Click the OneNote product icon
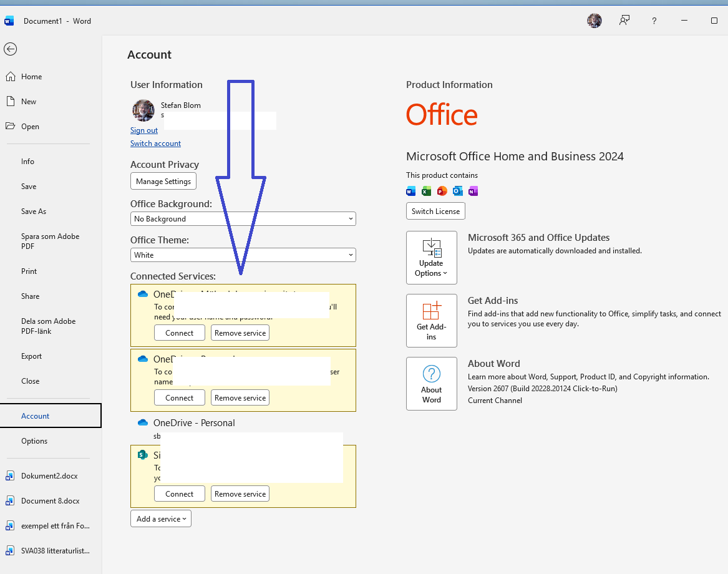Screen dimensions: 728x574 (473, 191)
